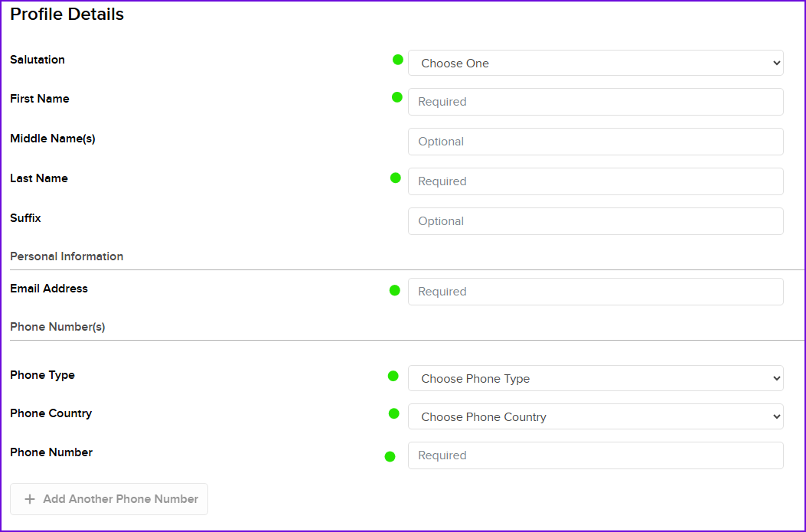Screen dimensions: 806x532
Task: Click the green dot beside First Name
Action: [396, 97]
